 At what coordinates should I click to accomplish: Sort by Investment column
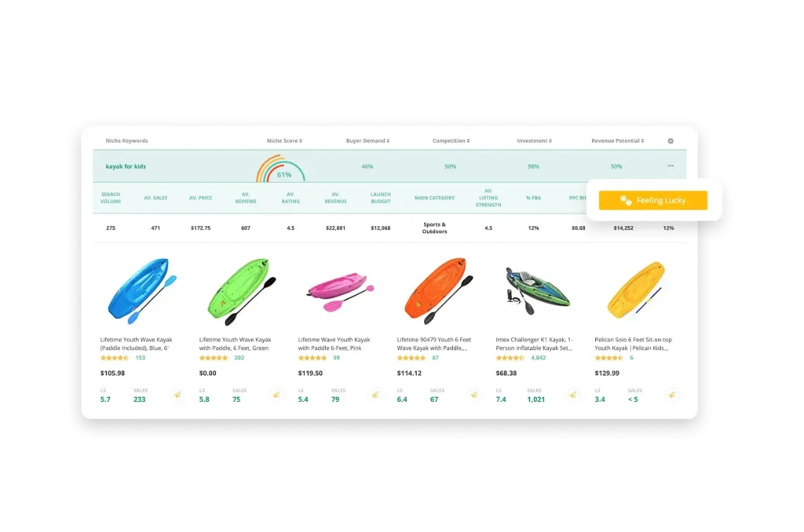click(534, 140)
